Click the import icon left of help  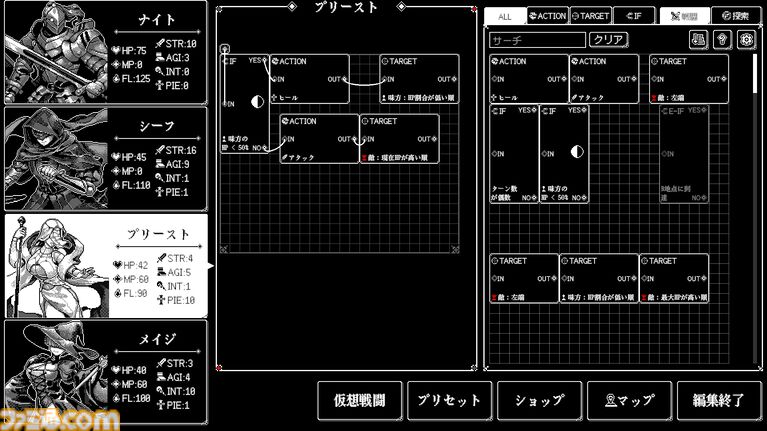click(x=699, y=40)
